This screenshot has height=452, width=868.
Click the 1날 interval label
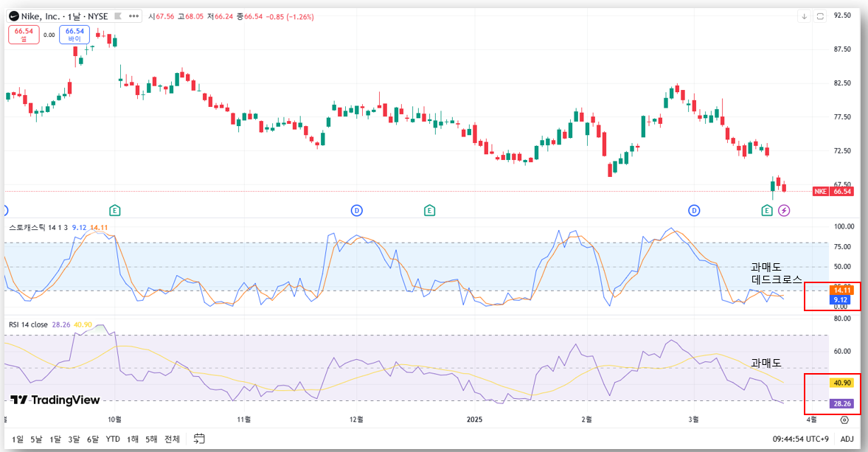(x=74, y=17)
